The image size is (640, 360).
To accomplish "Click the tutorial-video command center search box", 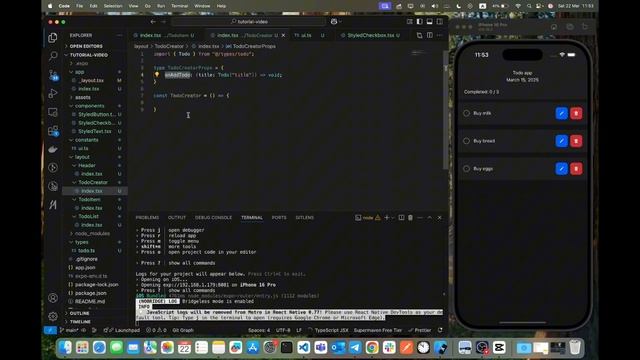I will click(x=249, y=22).
